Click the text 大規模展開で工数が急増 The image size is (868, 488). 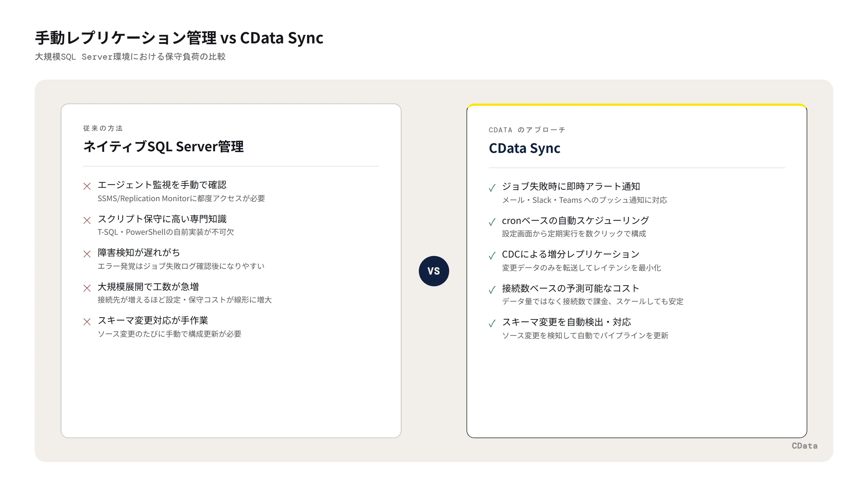pos(148,287)
